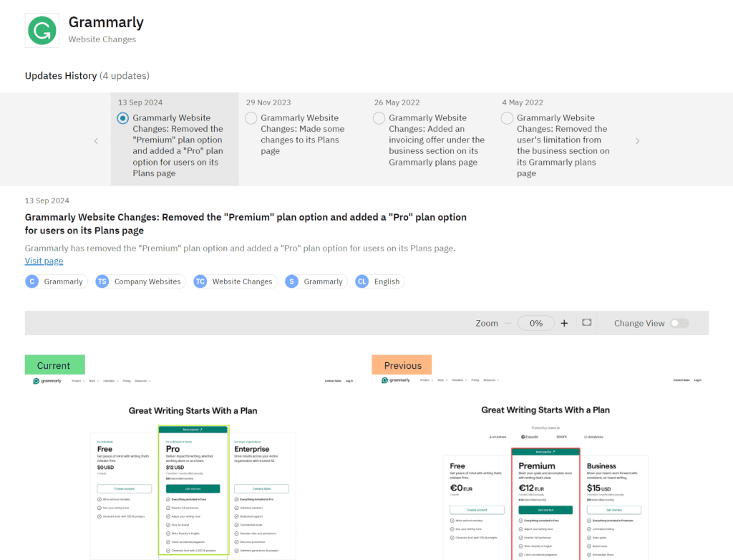The width and height of the screenshot is (733, 560).
Task: Click Create account button in Current Free plan
Action: click(125, 489)
